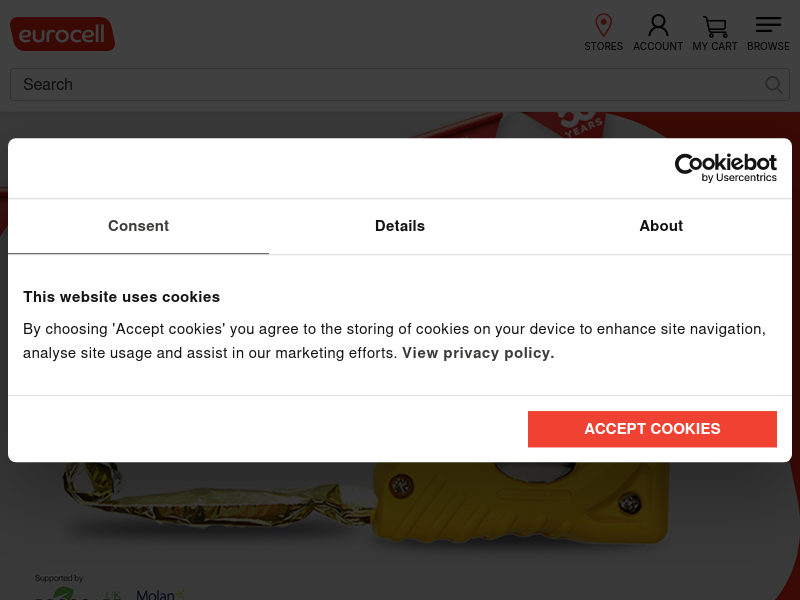Focus the Search input field
800x600 pixels.
(x=390, y=85)
